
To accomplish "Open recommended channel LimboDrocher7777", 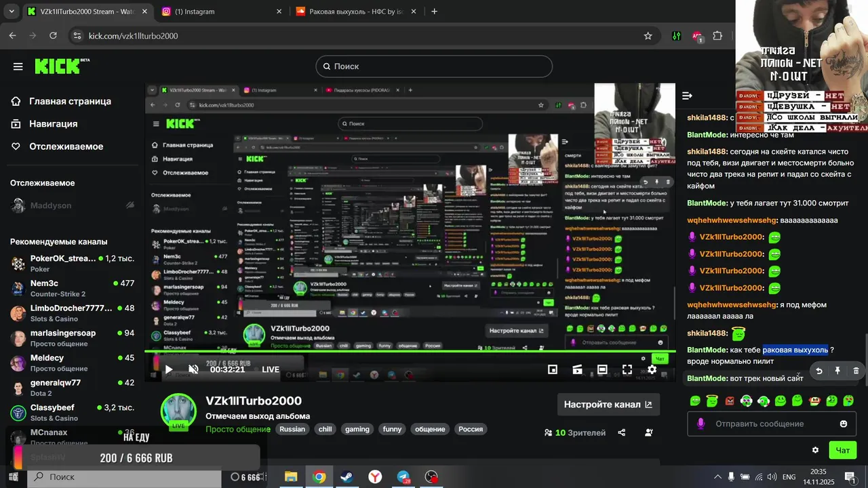I will point(73,312).
